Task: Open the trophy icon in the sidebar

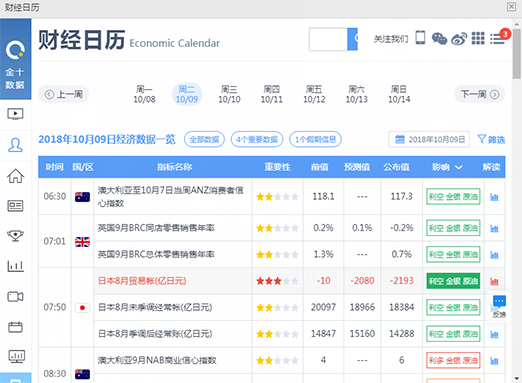Action: coord(15,236)
